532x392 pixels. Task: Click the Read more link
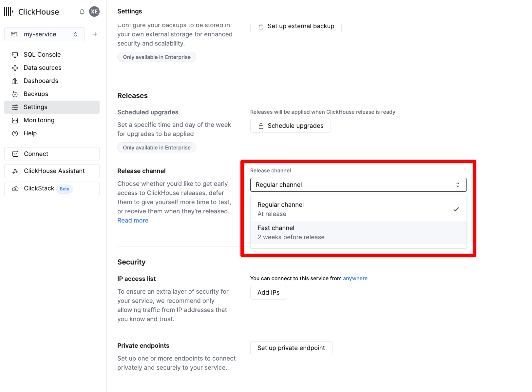coord(133,221)
